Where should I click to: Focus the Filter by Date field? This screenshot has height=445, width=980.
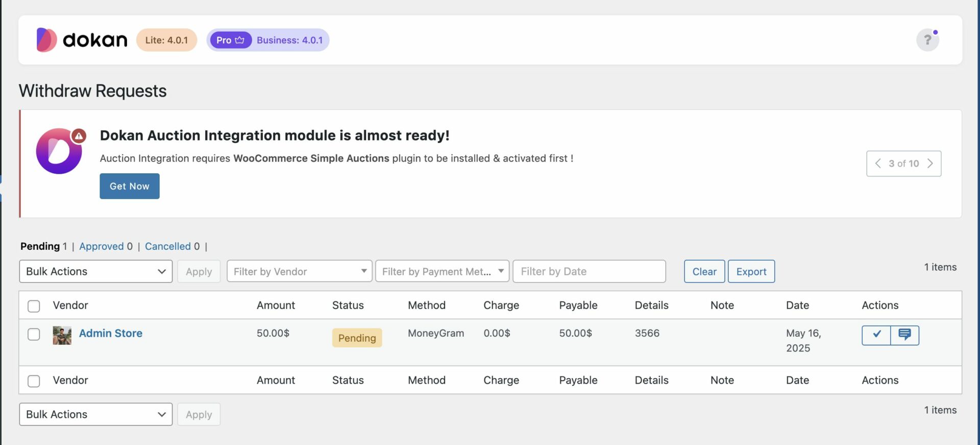[x=590, y=271]
